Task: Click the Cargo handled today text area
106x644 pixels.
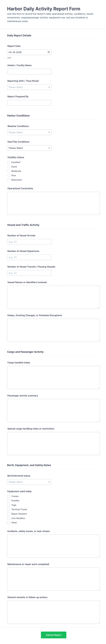Action: click(x=53, y=378)
